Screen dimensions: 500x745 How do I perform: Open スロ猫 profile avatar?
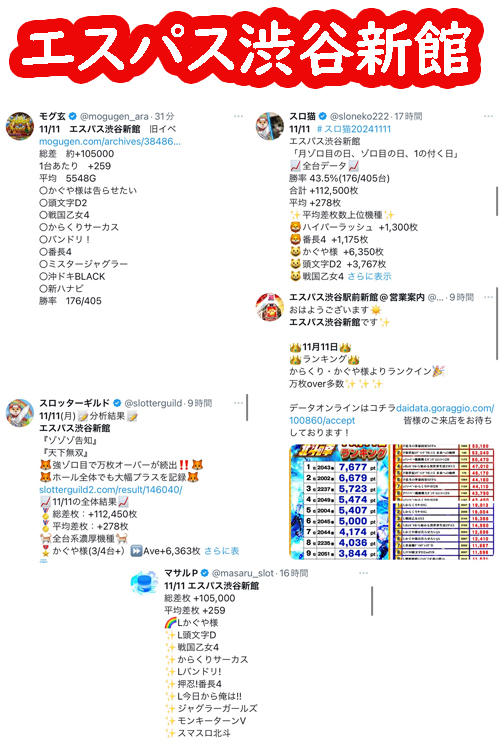tap(270, 126)
